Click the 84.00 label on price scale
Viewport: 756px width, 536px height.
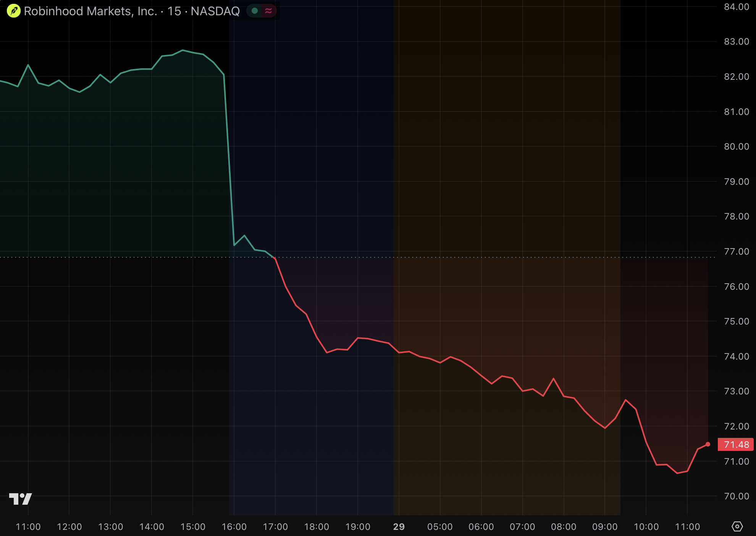[737, 7]
